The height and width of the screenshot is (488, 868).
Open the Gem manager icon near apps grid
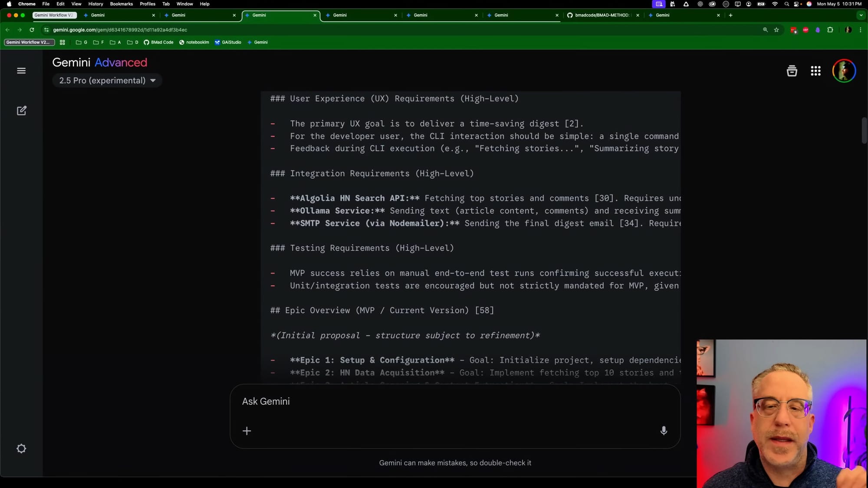[792, 71]
